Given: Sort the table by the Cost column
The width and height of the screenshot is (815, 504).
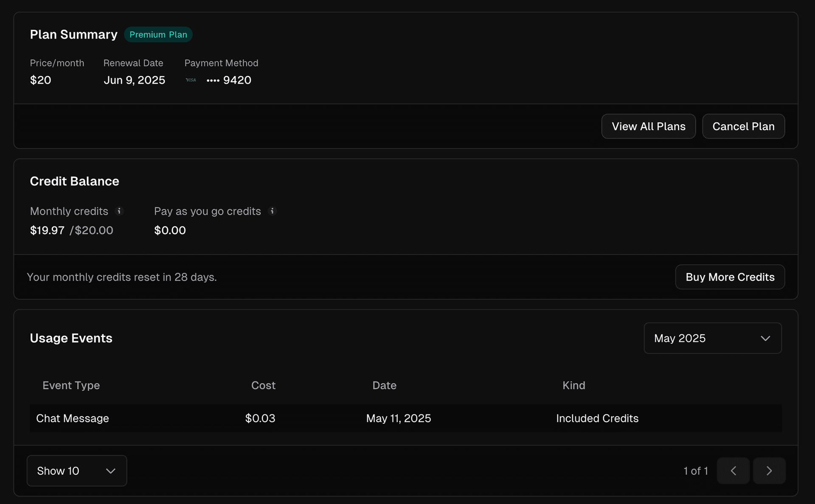Looking at the screenshot, I should tap(263, 385).
